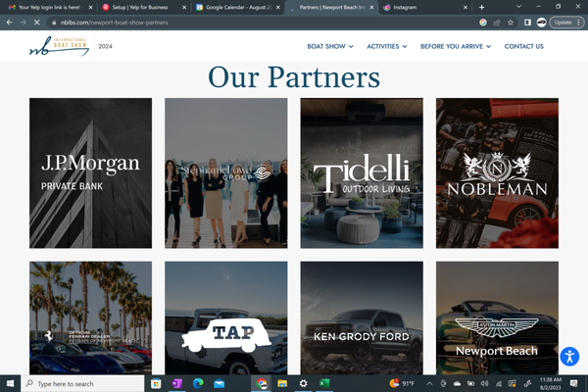Click the NB International Boat Show logo
588x392 pixels.
point(59,46)
